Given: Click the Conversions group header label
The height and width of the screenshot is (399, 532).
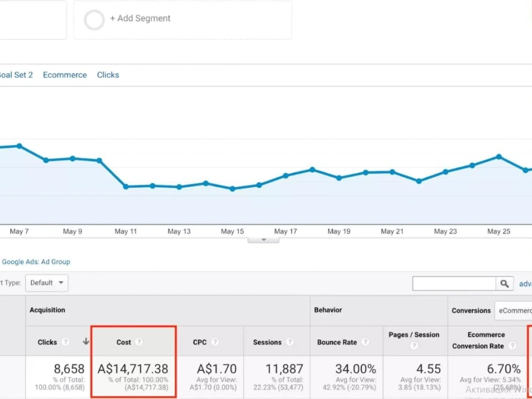Looking at the screenshot, I should pyautogui.click(x=471, y=311).
